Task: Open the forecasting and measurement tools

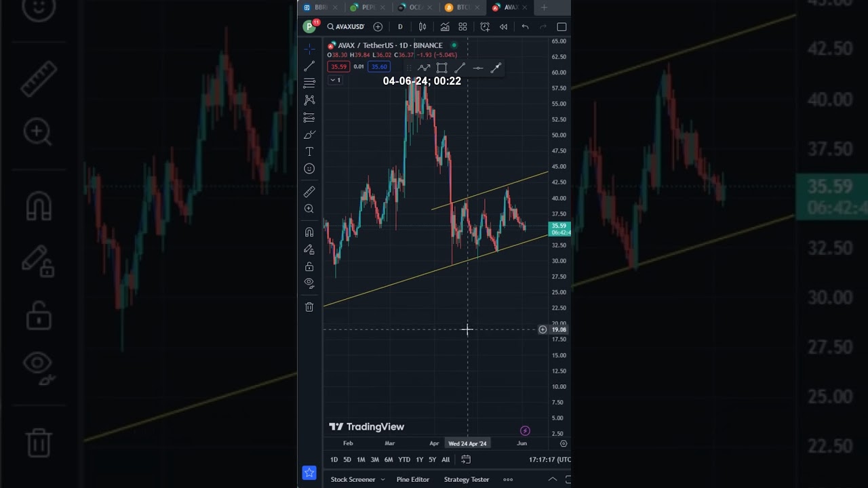Action: click(309, 117)
